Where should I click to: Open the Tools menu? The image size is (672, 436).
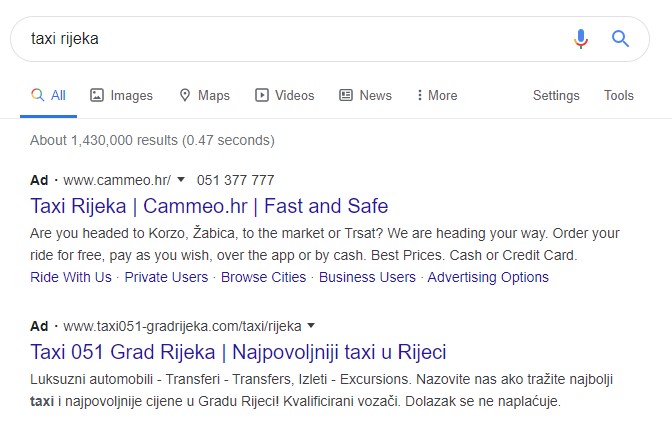click(x=618, y=95)
